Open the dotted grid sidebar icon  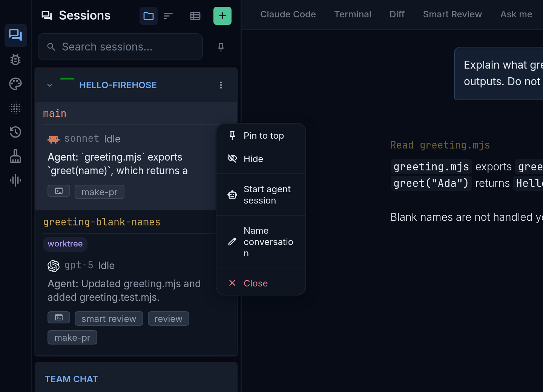(15, 108)
